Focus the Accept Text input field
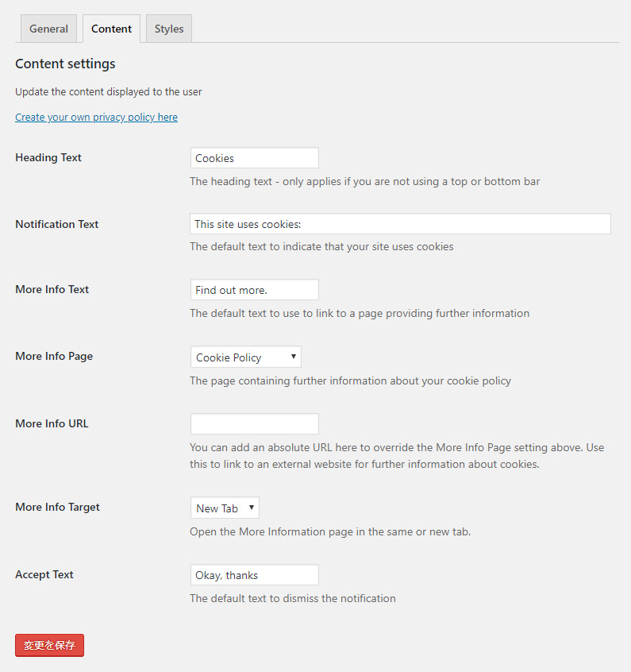 pyautogui.click(x=255, y=575)
